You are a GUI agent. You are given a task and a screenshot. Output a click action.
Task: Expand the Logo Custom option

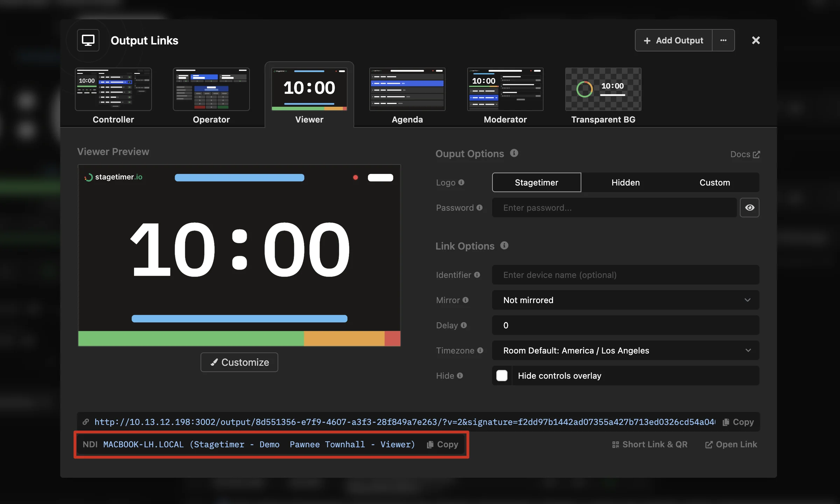point(715,182)
